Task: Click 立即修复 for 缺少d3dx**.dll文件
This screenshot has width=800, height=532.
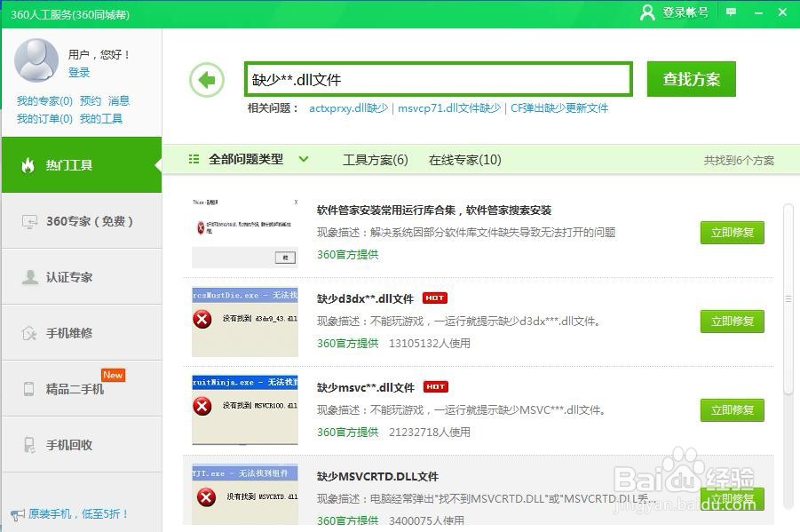Action: pos(732,321)
